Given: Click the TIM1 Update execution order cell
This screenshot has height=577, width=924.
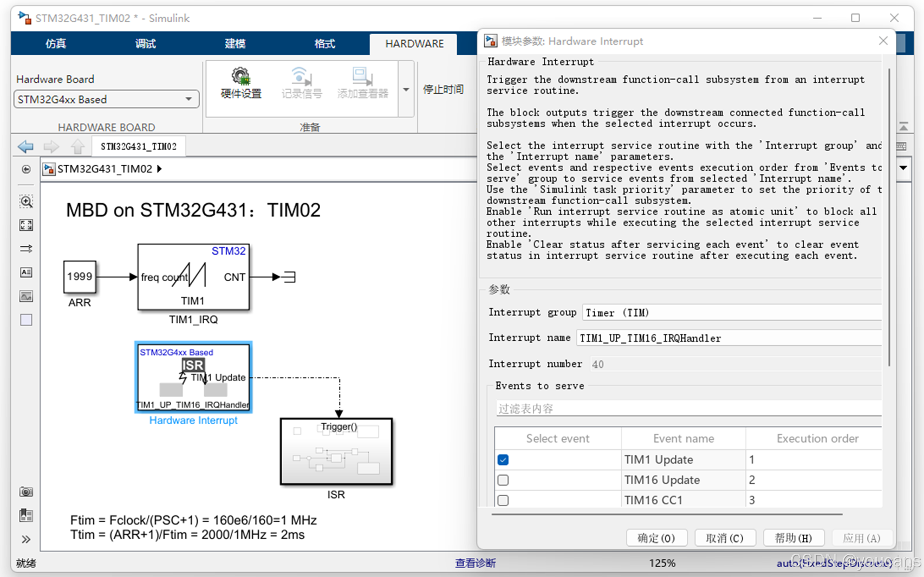Looking at the screenshot, I should (814, 460).
